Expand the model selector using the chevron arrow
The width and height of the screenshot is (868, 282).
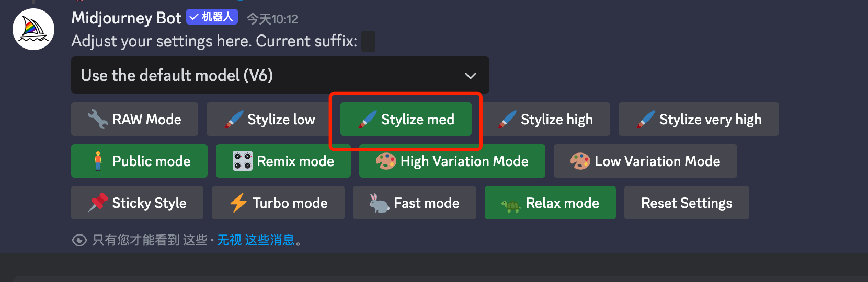click(471, 76)
